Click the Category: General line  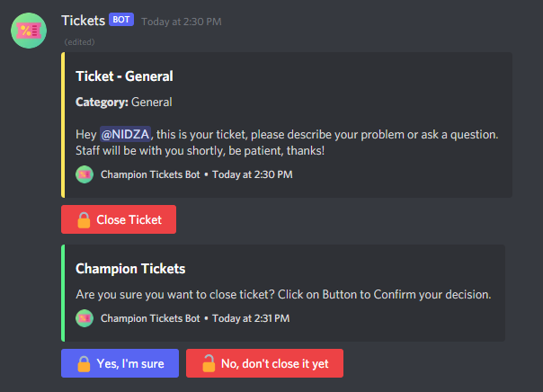pyautogui.click(x=123, y=102)
